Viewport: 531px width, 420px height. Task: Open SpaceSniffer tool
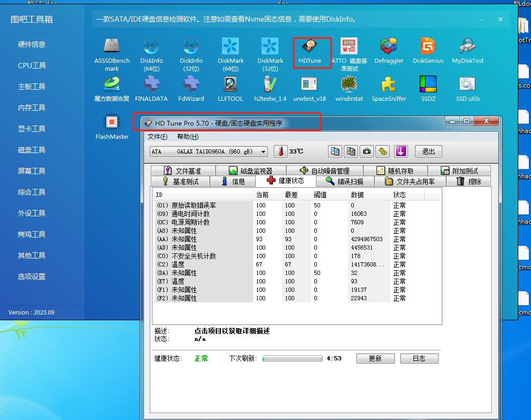point(389,89)
